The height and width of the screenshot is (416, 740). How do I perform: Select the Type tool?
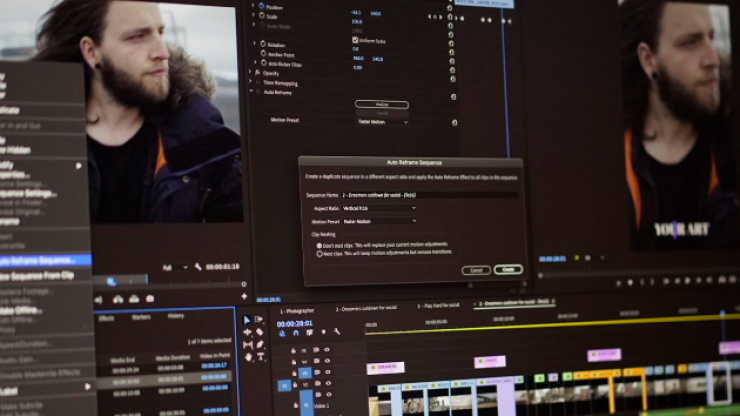click(x=260, y=356)
